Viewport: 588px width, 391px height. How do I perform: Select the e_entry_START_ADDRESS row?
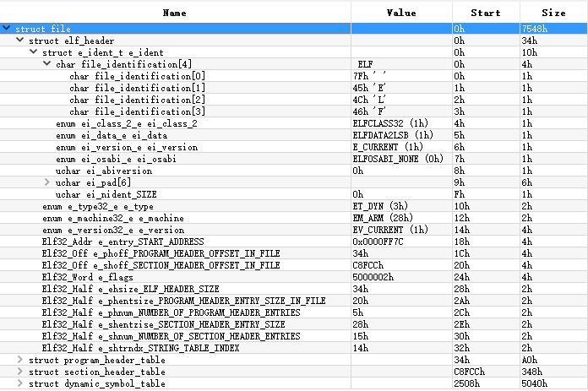294,242
